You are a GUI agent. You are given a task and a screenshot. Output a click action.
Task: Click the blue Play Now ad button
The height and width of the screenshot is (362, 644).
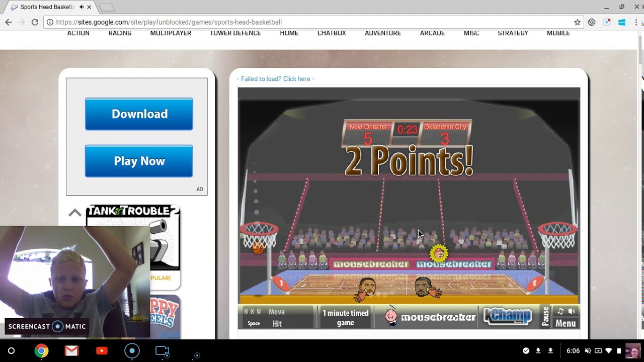pos(139,161)
